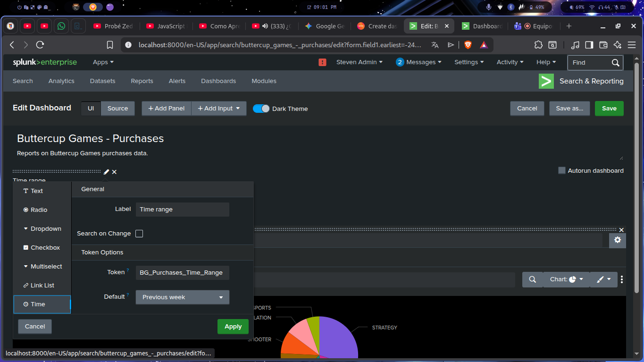The image size is (644, 362).
Task: Click the green Apply button
Action: pyautogui.click(x=233, y=327)
